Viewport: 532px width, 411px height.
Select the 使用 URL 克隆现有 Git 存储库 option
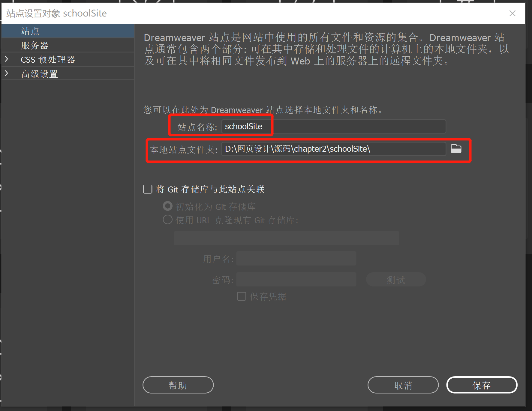[167, 220]
